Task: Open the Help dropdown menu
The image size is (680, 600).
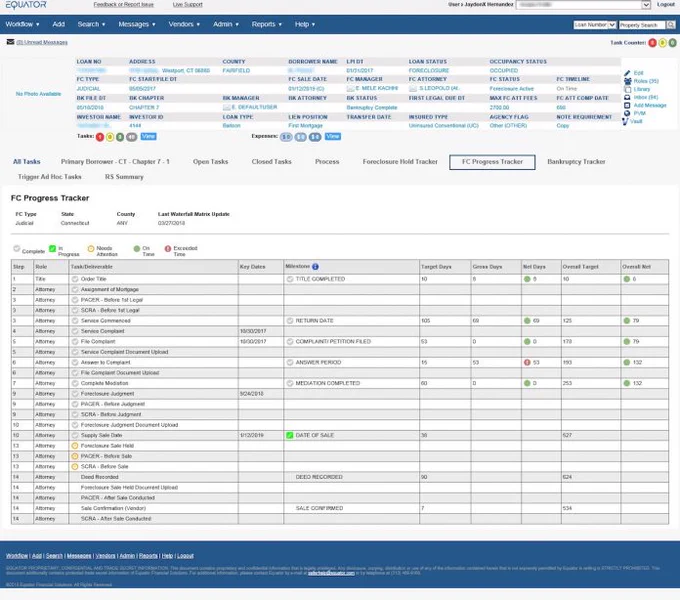Action: [304, 24]
